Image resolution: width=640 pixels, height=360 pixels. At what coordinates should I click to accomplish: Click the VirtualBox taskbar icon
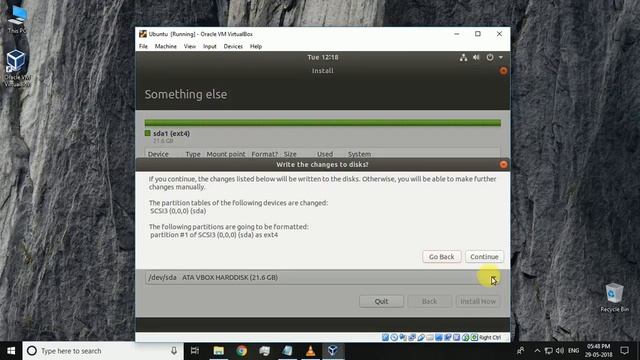coord(333,351)
